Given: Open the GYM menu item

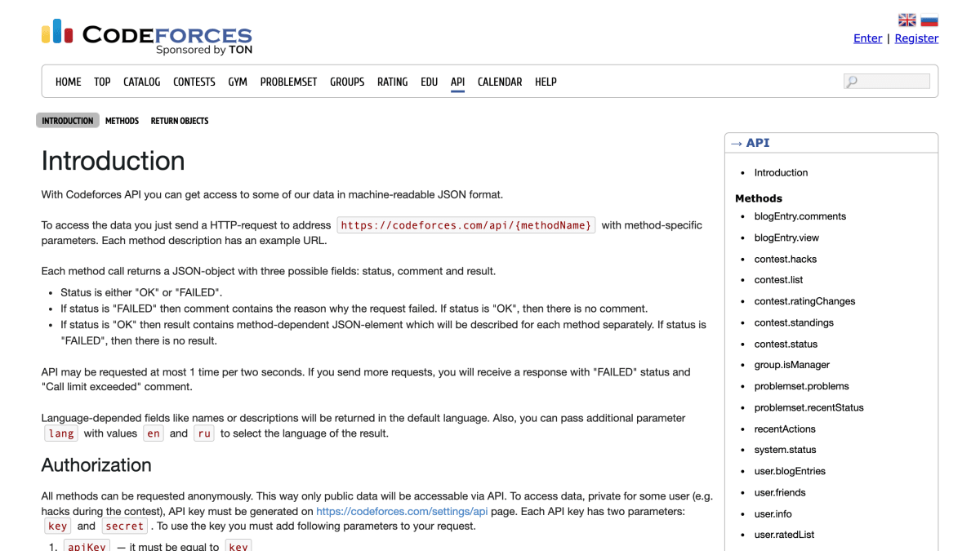Looking at the screenshot, I should pyautogui.click(x=238, y=82).
